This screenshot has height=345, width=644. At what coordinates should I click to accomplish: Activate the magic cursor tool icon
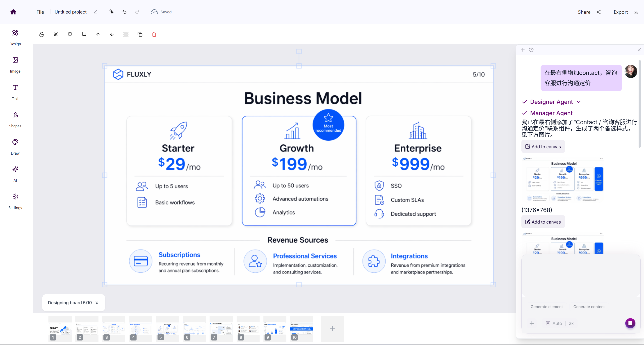pyautogui.click(x=112, y=12)
